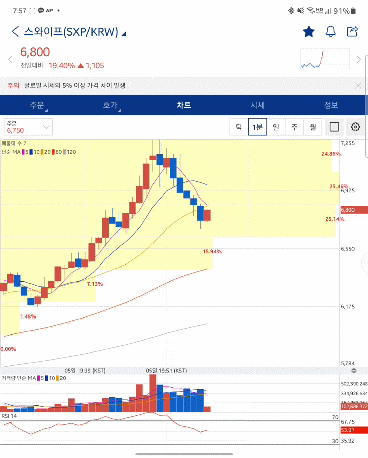This screenshot has height=458, width=368.
Task: Switch to the 호가 tab
Action: [110, 105]
